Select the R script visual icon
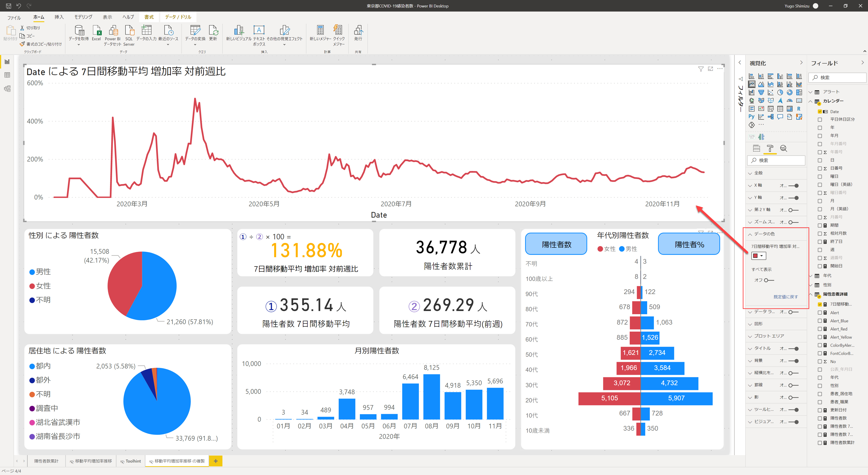The width and height of the screenshot is (868, 475). pyautogui.click(x=799, y=109)
